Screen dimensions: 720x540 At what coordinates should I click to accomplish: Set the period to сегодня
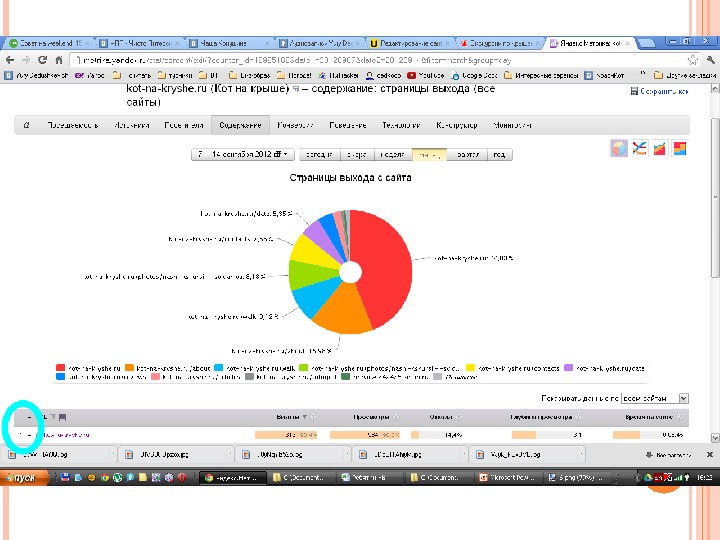(x=320, y=154)
